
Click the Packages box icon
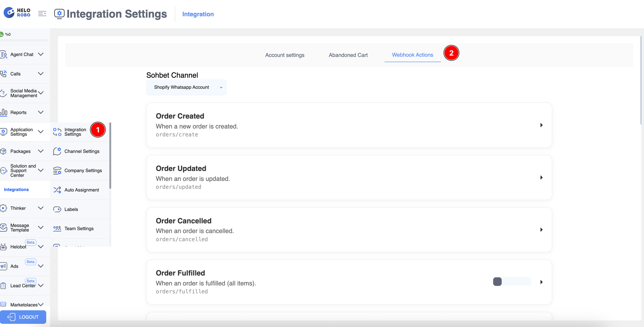(x=3, y=151)
